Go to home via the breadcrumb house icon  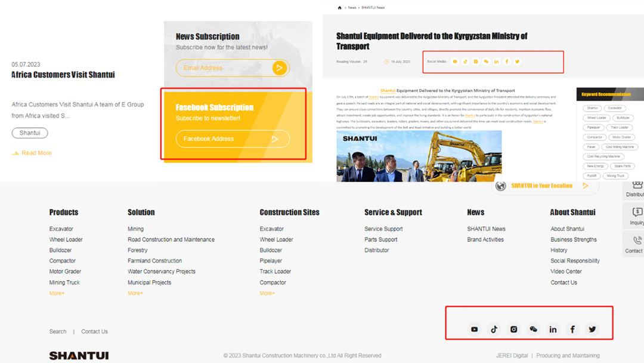tap(340, 8)
